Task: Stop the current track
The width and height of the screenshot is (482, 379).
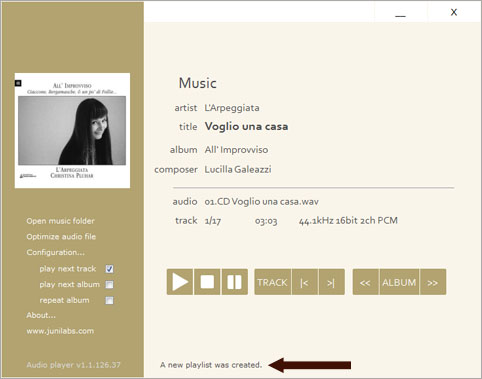Action: [x=207, y=282]
